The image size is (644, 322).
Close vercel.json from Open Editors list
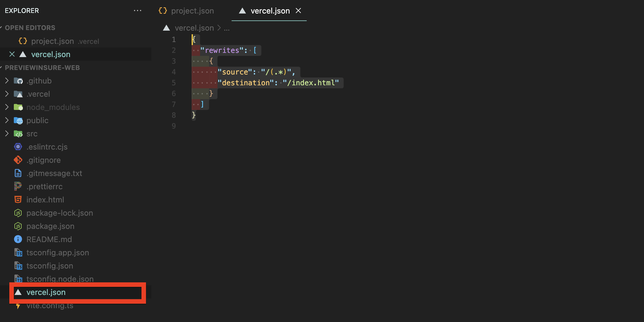[x=12, y=54]
